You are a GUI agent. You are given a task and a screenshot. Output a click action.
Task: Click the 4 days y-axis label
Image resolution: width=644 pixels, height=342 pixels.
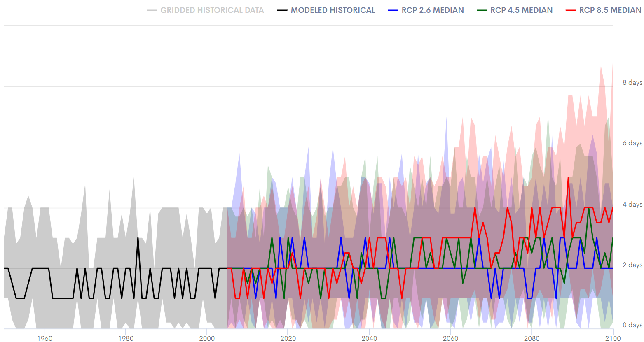(x=632, y=204)
